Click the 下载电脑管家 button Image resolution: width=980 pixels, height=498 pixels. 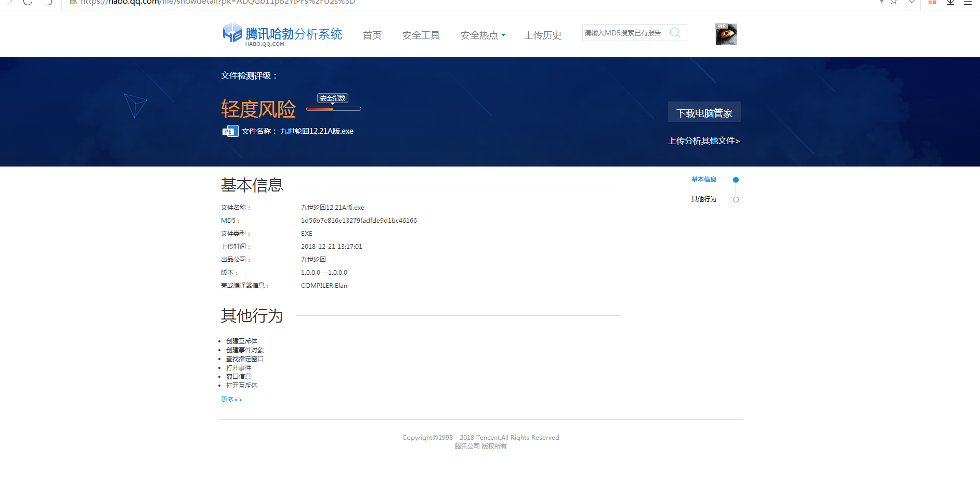[x=704, y=112]
